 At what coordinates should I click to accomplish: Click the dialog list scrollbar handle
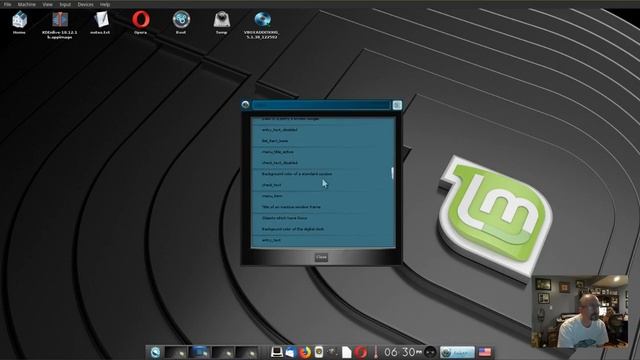[392, 173]
